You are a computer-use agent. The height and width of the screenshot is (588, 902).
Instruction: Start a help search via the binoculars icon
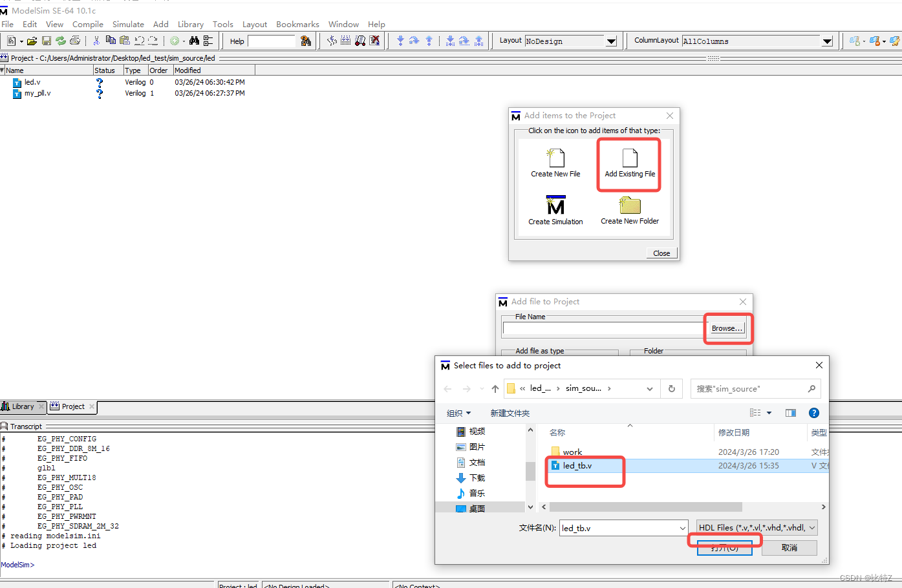305,40
